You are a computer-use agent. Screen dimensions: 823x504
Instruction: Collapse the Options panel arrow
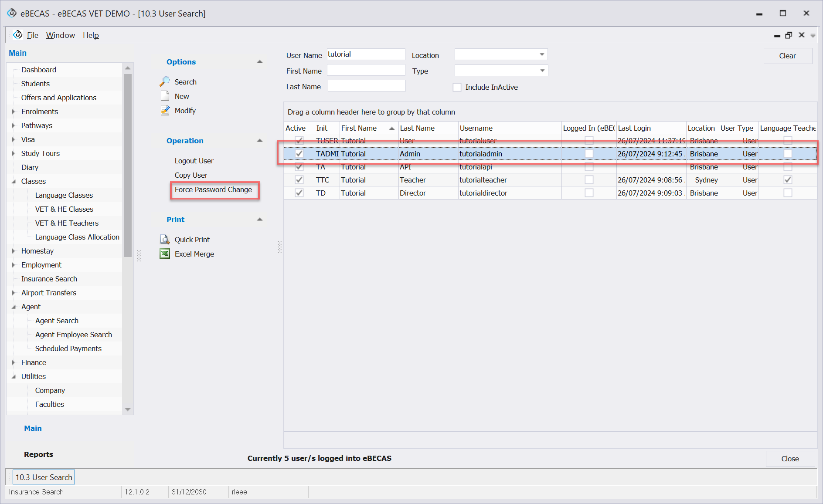pos(260,62)
